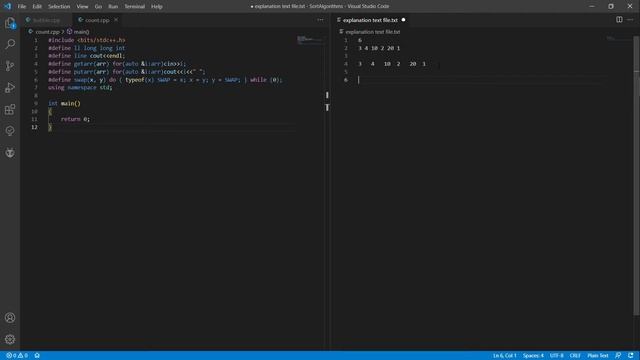Click the count.cpp file icon in breadcrumb
The width and height of the screenshot is (640, 360).
coord(31,31)
